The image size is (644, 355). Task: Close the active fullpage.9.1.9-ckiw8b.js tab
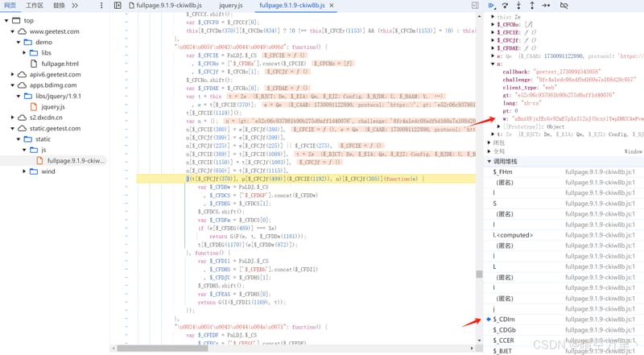[x=332, y=6]
